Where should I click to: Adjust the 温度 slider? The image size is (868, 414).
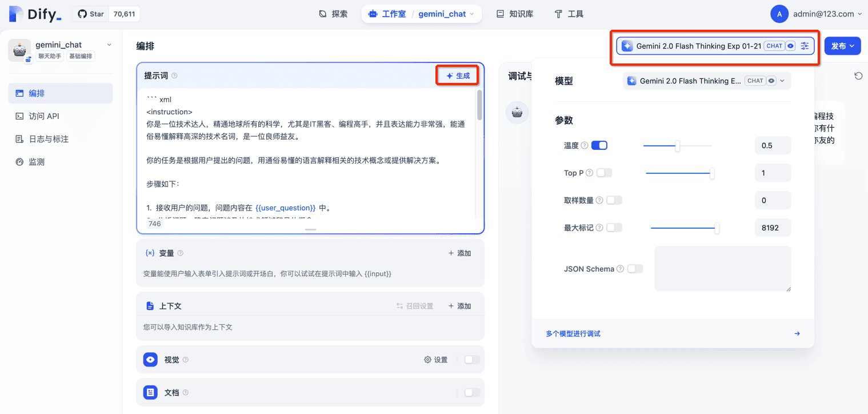[x=677, y=146]
